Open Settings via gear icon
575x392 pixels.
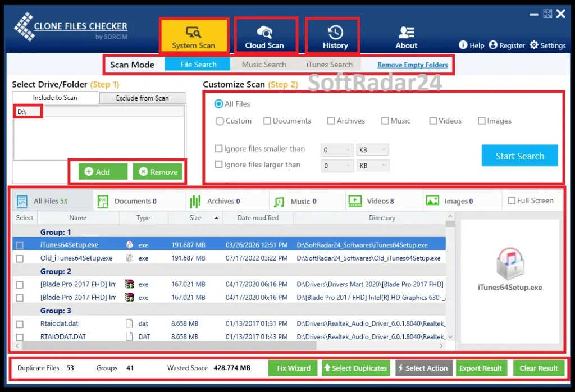tap(534, 45)
